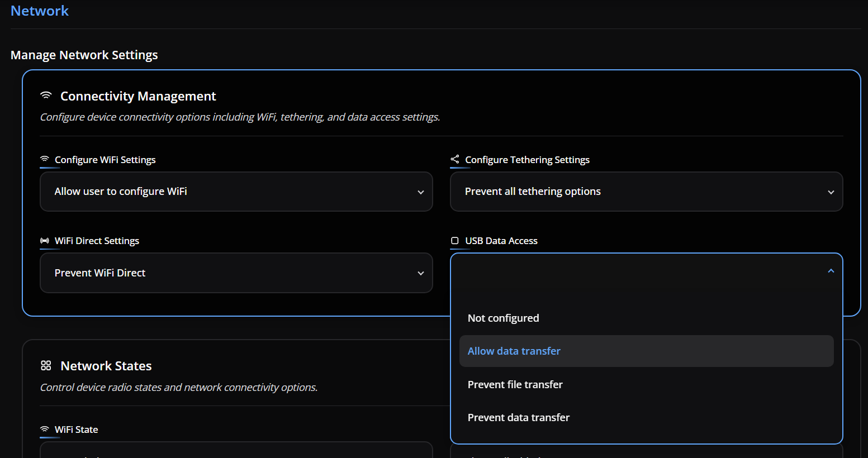Select 'Not configured' from the USB options
Image resolution: width=868 pixels, height=458 pixels.
[x=503, y=318]
